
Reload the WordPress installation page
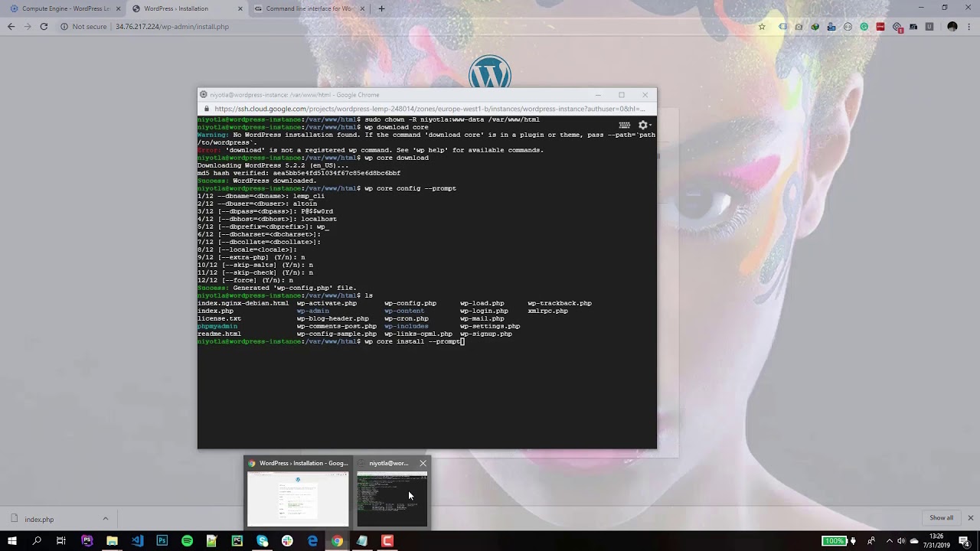(44, 27)
